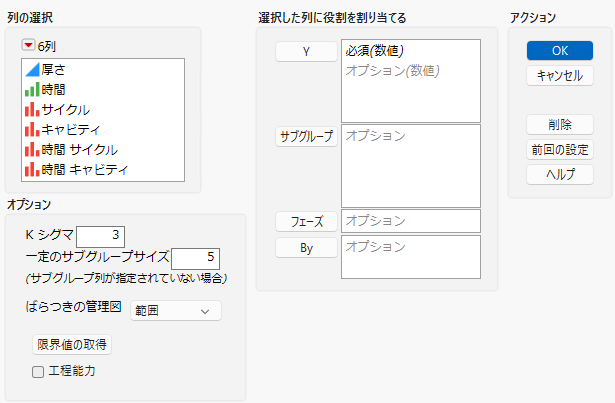615x403 pixels.
Task: Select the green ordinal icon of 時間
Action: tap(33, 89)
